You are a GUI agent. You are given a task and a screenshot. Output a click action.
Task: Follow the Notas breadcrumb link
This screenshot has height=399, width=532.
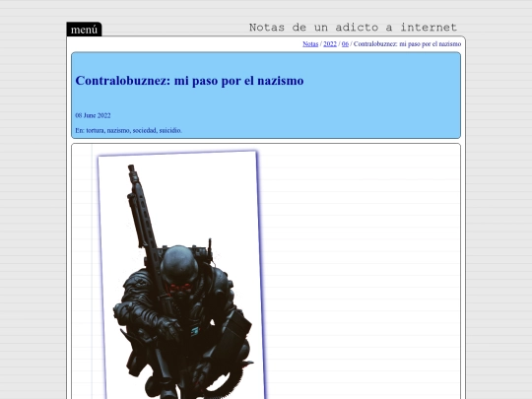(x=310, y=44)
